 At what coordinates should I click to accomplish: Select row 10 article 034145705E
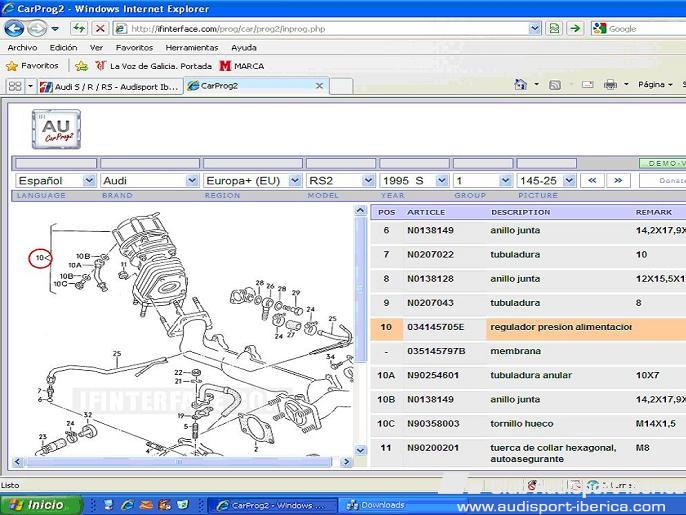[528, 327]
